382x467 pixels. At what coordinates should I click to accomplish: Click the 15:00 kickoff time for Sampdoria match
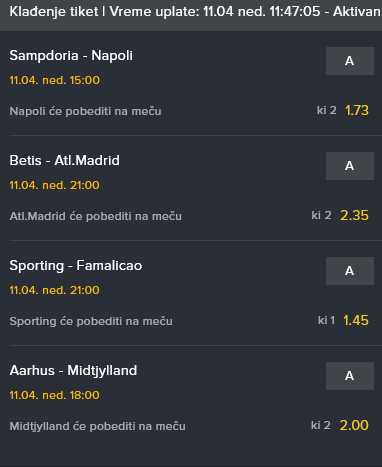(85, 80)
